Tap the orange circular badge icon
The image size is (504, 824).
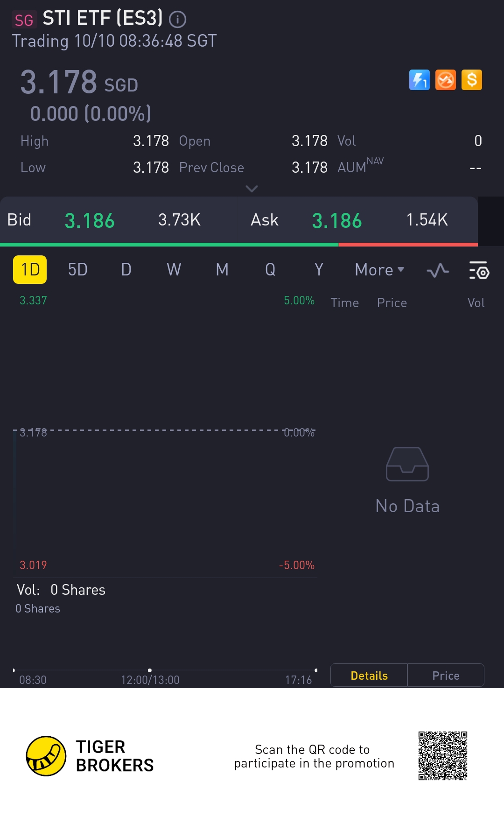click(x=446, y=80)
